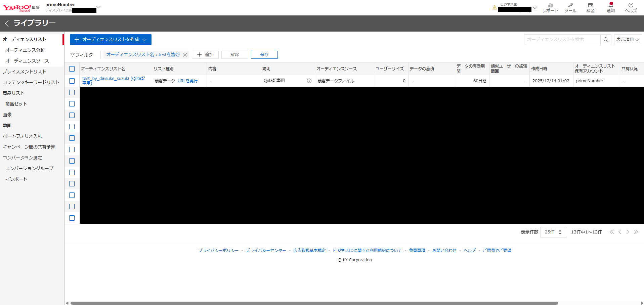Remove the 'testを含む' filter chip
Viewport: 644px width, 305px height.
click(185, 55)
